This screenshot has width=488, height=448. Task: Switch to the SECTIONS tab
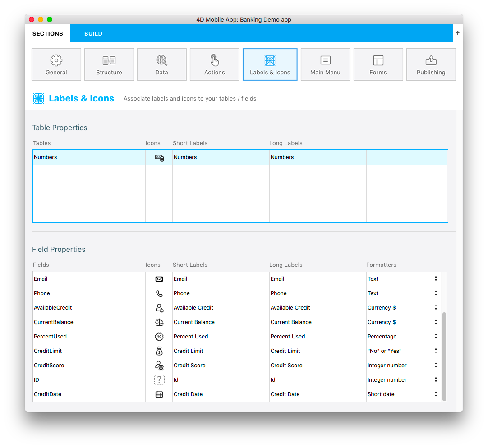coord(48,33)
